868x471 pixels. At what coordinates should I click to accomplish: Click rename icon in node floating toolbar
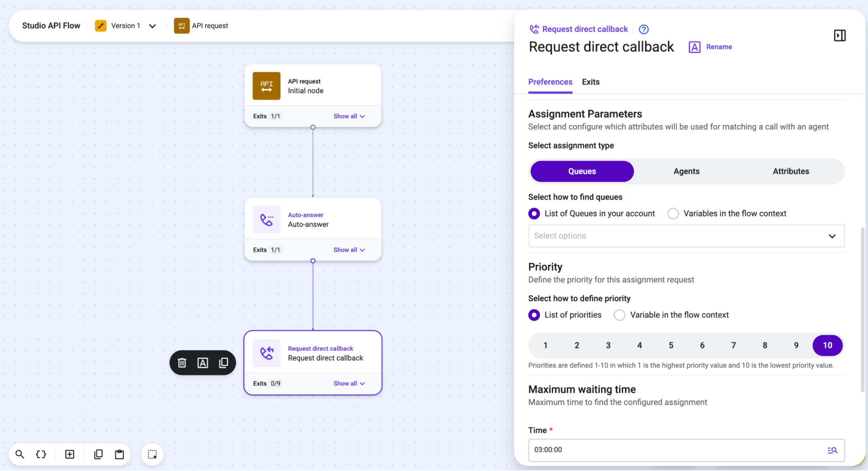click(x=203, y=363)
